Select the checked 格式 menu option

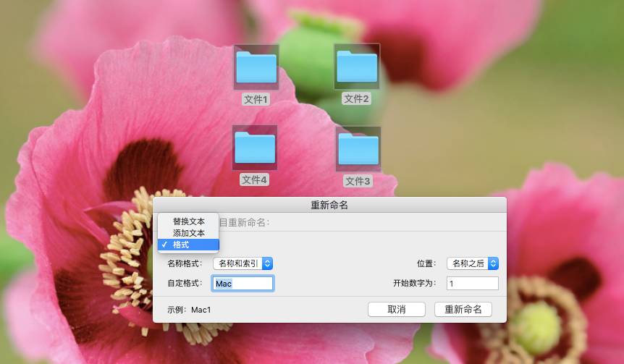coord(181,245)
